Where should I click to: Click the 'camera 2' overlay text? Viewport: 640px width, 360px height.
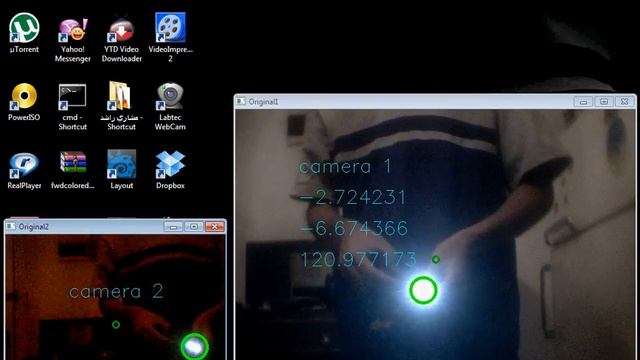click(x=116, y=291)
